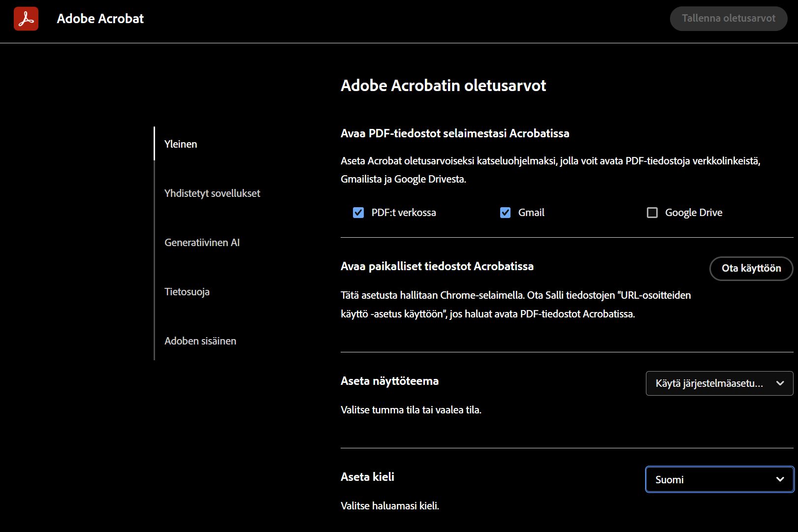Open the Aseta kieli dropdown chevron

[x=780, y=479]
